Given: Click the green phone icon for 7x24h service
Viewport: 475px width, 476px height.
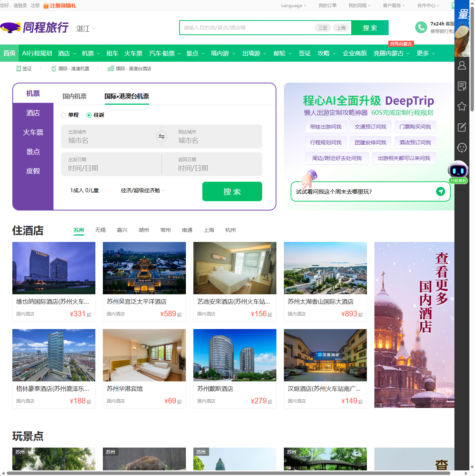Looking at the screenshot, I should pyautogui.click(x=420, y=27).
